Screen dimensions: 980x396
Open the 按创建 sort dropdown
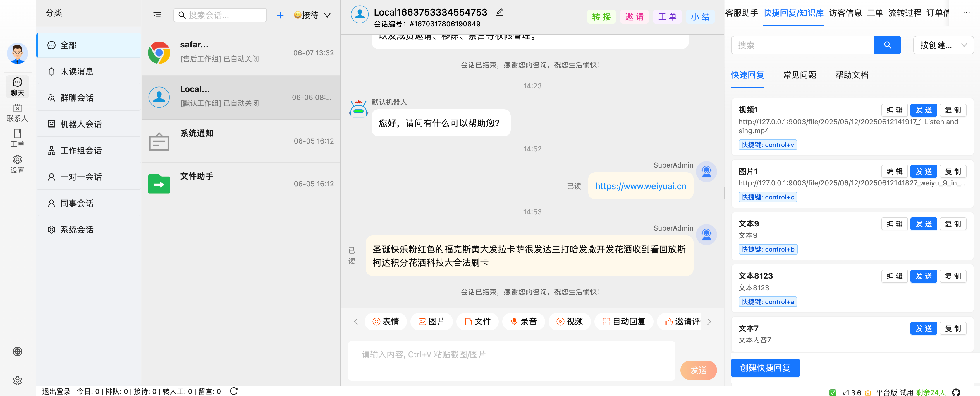pos(943,45)
